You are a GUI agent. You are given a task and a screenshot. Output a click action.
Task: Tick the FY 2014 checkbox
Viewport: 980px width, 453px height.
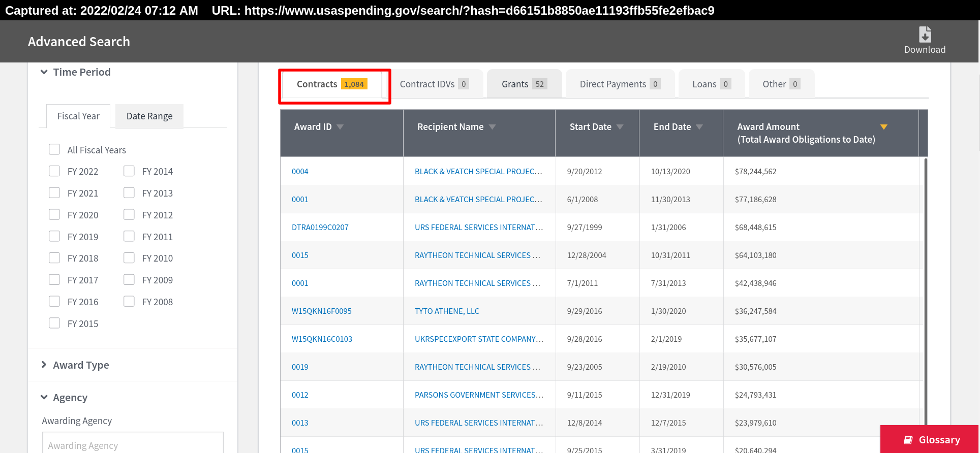pos(129,171)
